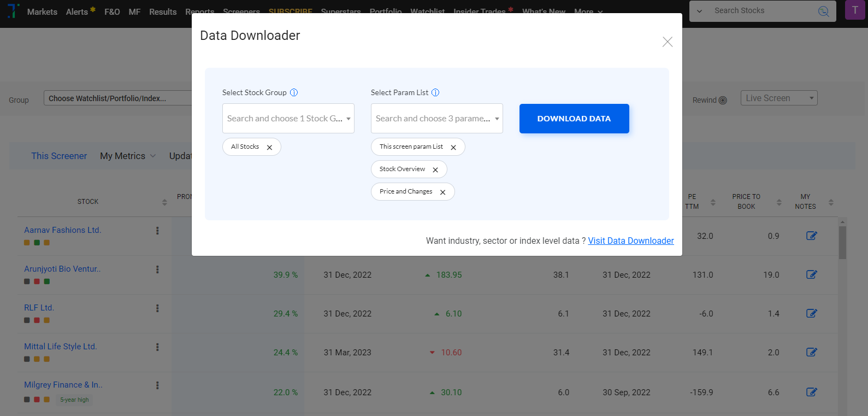Screen dimensions: 868x416
Task: Click the 5-year high tag
Action: pos(74,400)
